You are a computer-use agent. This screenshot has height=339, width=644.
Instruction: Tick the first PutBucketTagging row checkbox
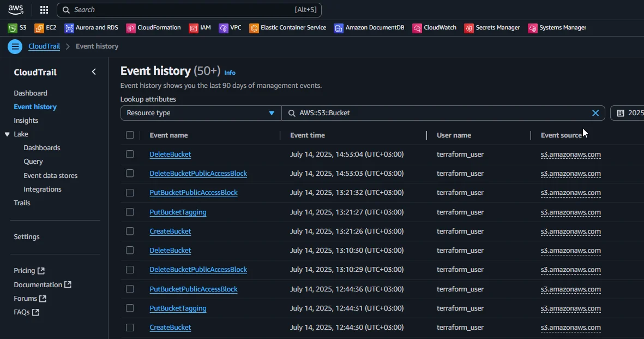(x=130, y=212)
